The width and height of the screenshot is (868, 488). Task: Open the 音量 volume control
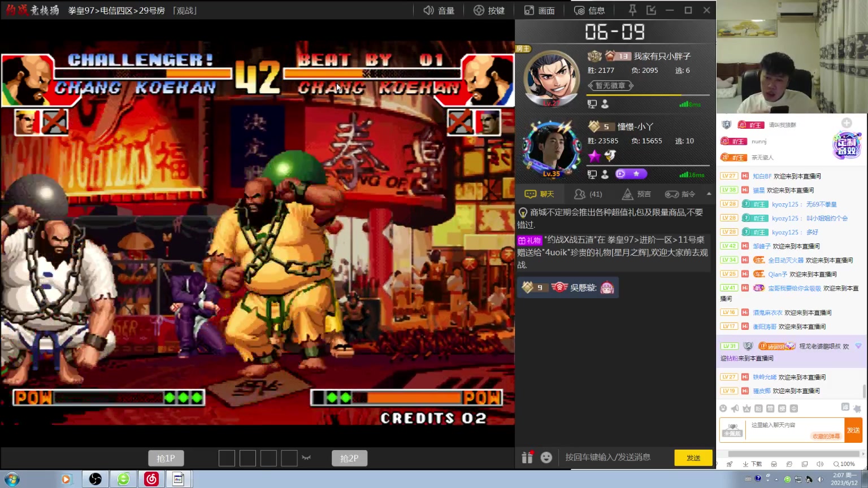439,10
